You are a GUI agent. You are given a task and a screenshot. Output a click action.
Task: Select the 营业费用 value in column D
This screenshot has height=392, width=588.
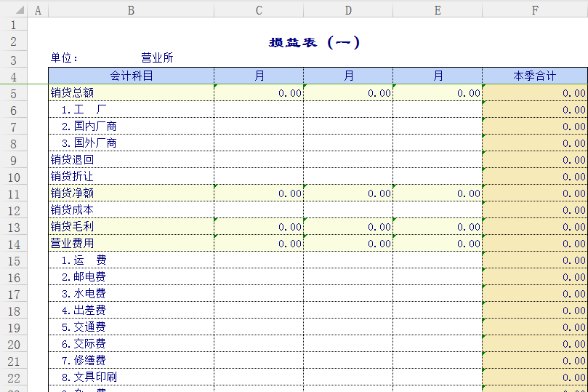coord(348,244)
